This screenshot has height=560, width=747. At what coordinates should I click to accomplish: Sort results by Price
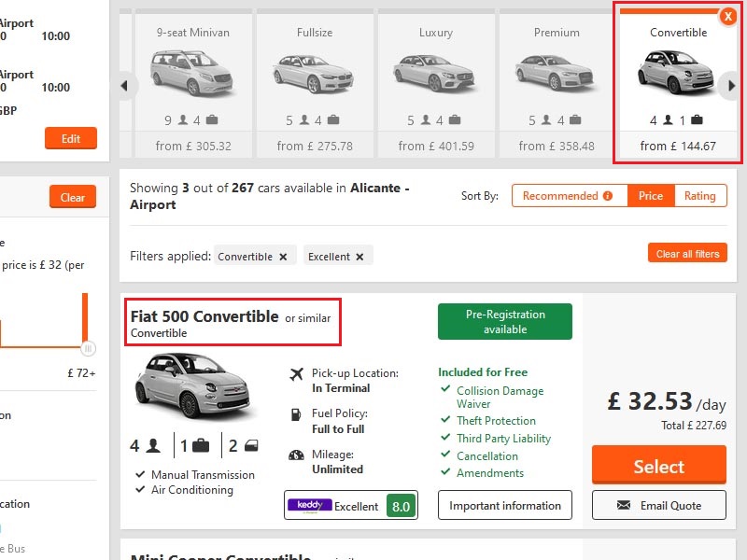(x=651, y=196)
